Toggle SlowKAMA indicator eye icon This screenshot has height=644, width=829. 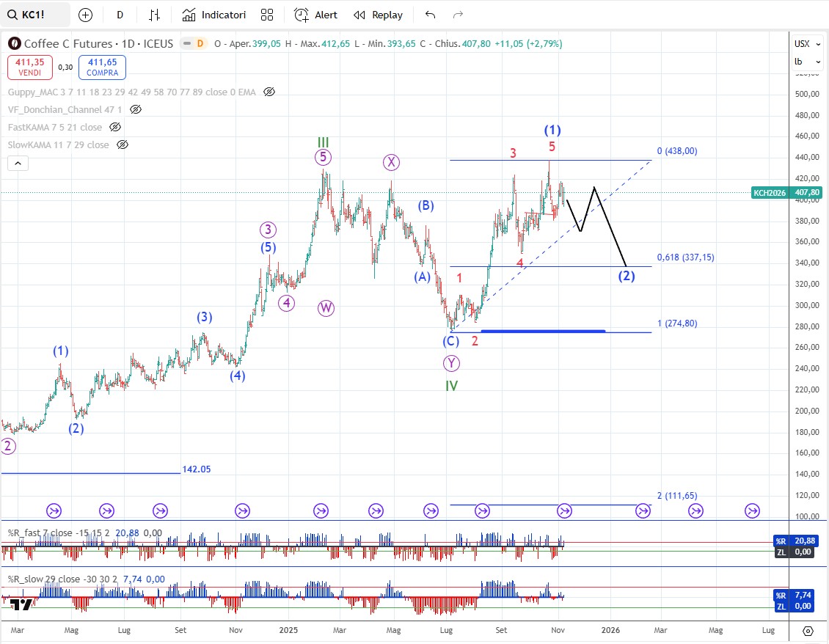coord(122,144)
